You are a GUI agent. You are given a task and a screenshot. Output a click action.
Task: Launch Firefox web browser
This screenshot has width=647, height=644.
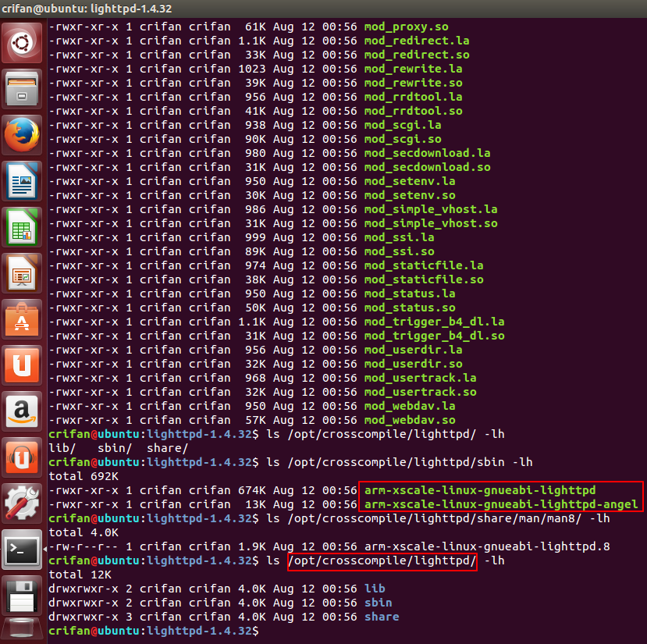tap(22, 135)
